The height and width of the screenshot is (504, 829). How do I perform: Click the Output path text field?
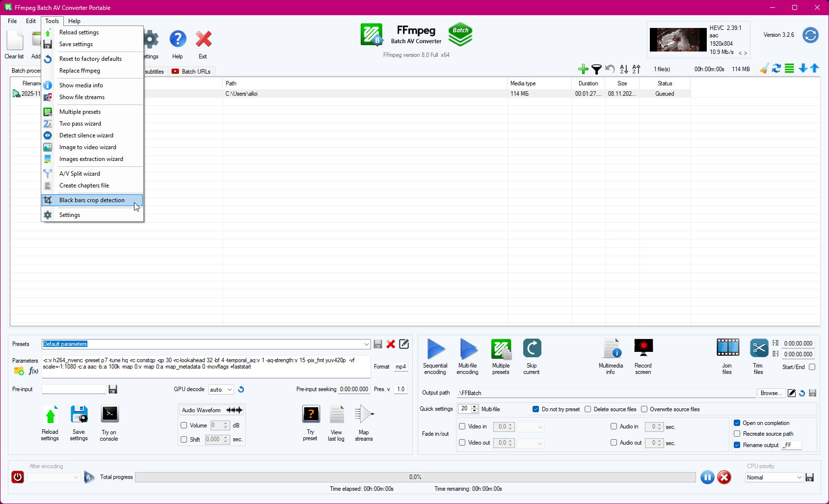coord(606,393)
